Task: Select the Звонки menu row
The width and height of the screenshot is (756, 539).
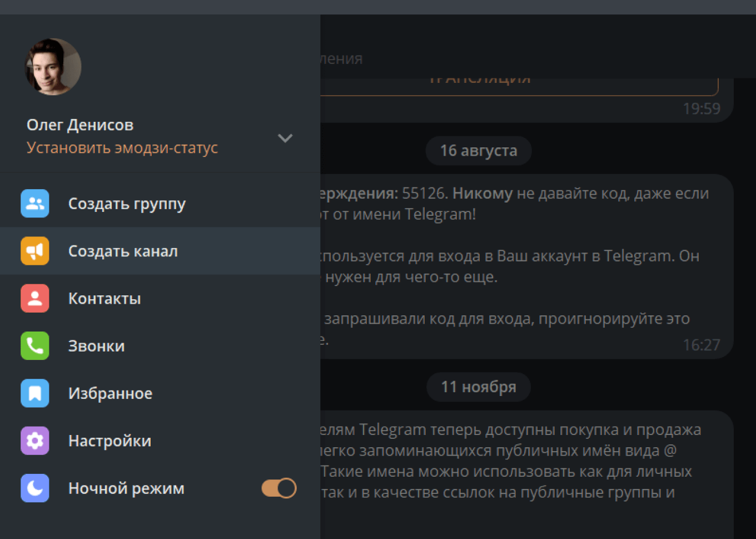Action: 96,345
